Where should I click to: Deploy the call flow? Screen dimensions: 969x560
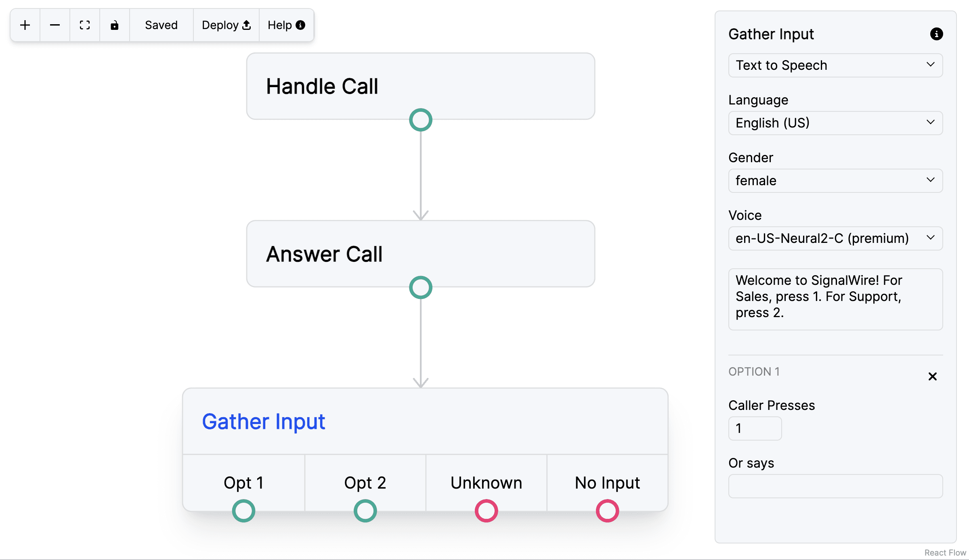coord(226,25)
